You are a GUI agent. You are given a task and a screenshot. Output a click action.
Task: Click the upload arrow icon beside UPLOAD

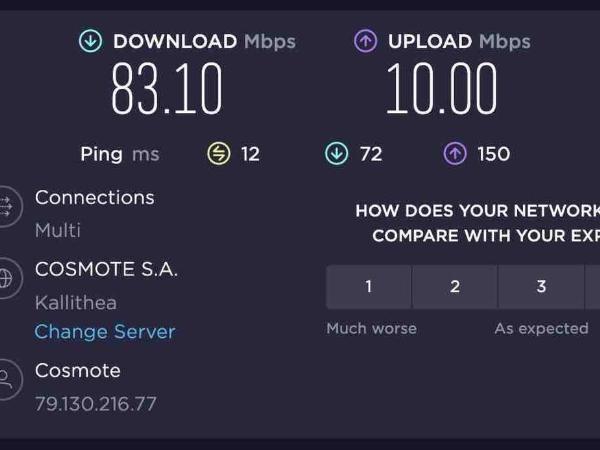click(x=366, y=42)
